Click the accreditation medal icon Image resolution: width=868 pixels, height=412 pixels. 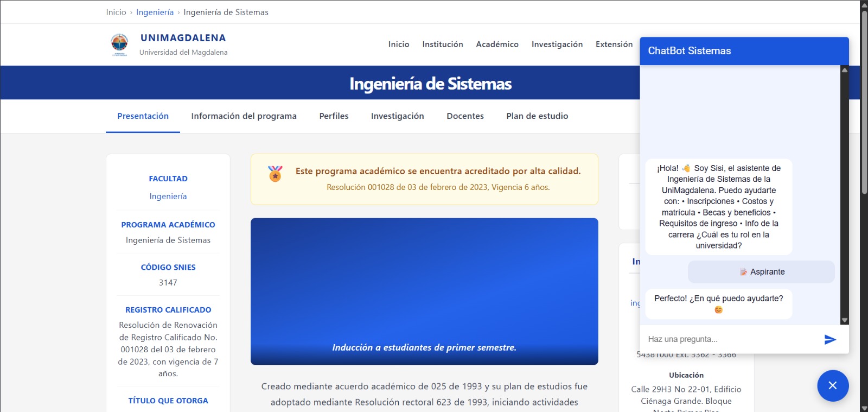(275, 174)
